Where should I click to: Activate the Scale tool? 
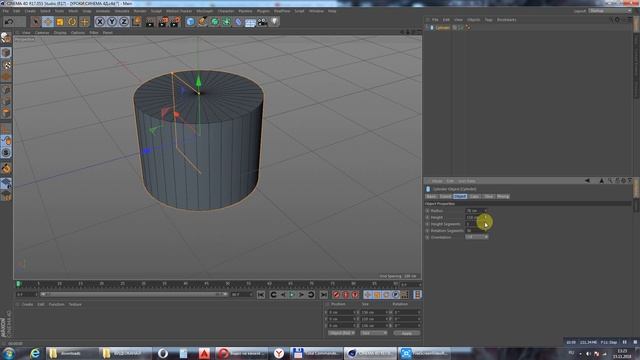pyautogui.click(x=60, y=22)
